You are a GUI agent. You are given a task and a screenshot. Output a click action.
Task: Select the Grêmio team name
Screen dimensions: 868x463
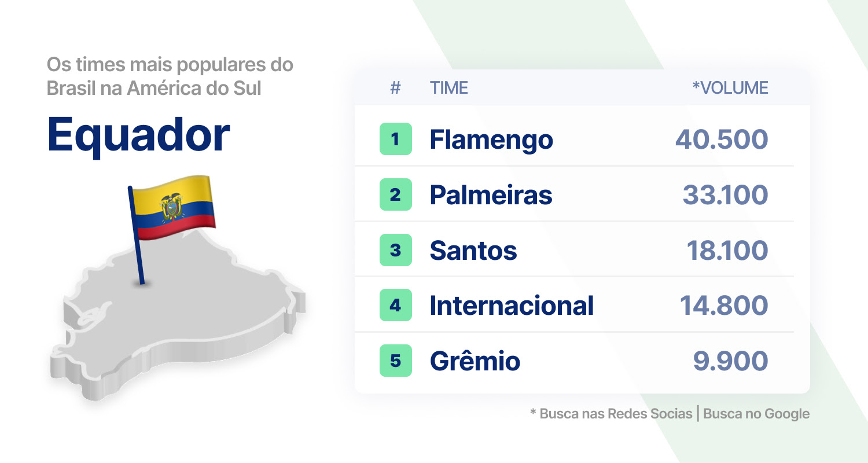tap(475, 361)
